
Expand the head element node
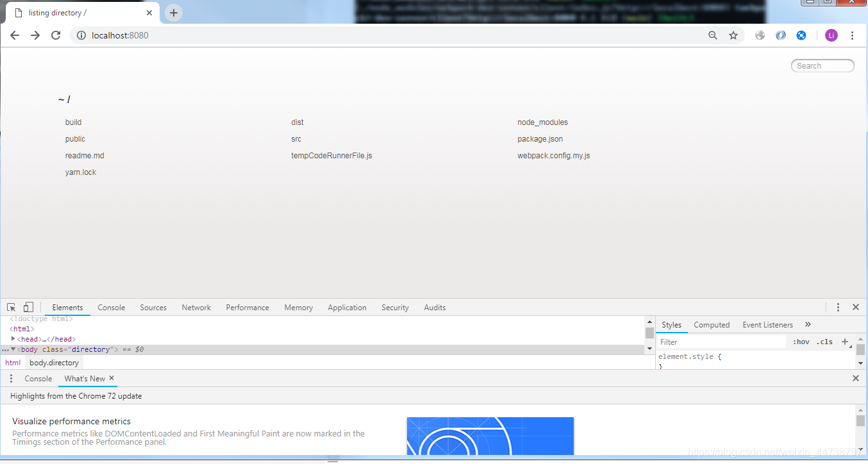[x=13, y=338]
